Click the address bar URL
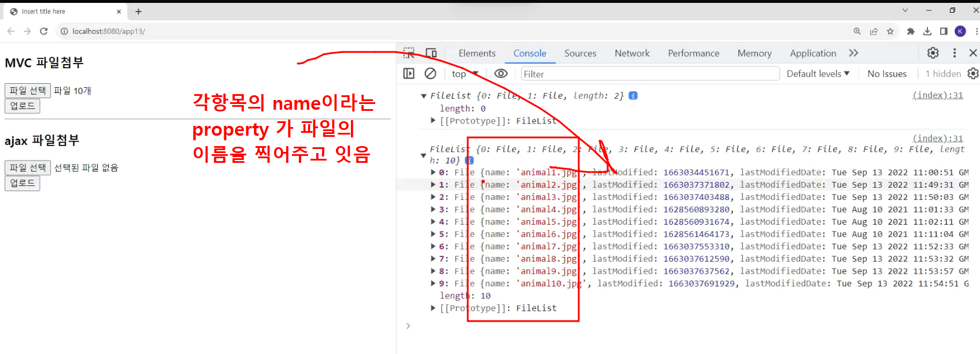This screenshot has height=354, width=980. [109, 31]
